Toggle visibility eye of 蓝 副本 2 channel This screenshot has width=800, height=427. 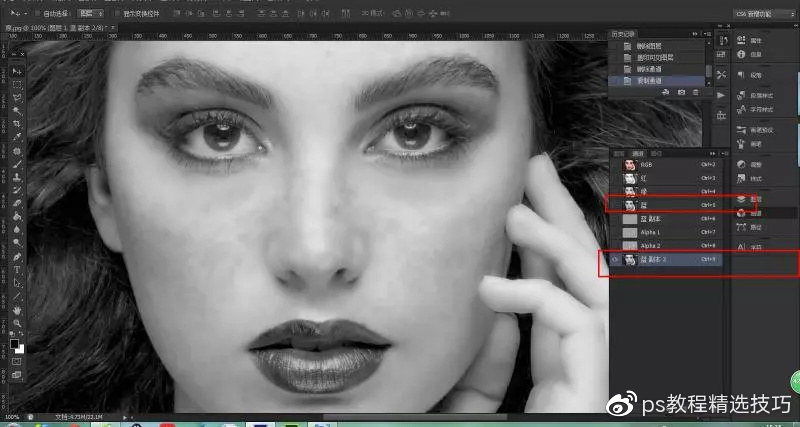[614, 260]
